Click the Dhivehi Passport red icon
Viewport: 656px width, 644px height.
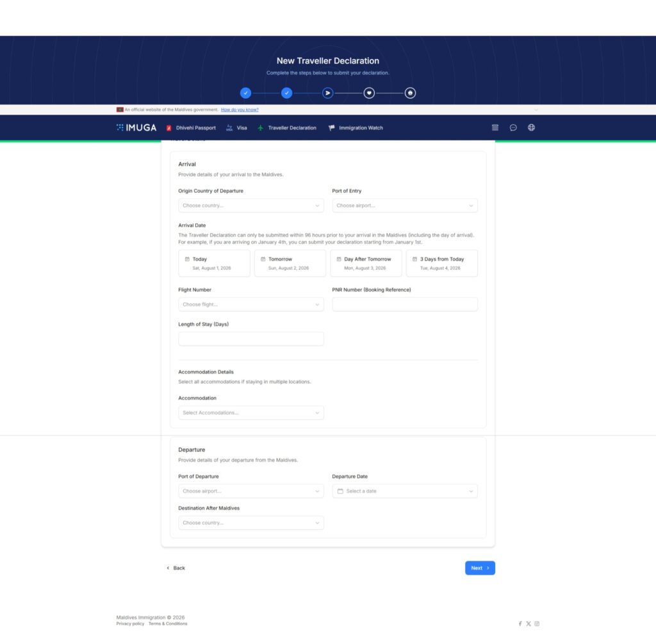tap(169, 128)
